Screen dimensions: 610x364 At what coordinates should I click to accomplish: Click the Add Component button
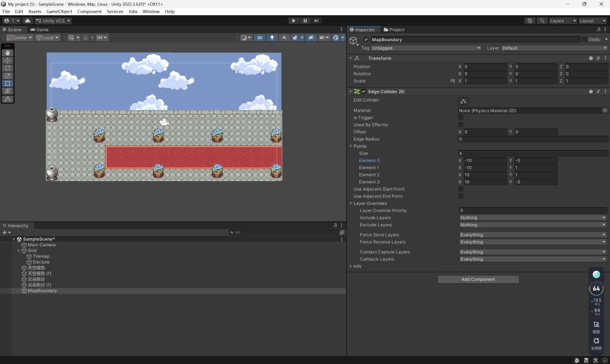coord(478,279)
